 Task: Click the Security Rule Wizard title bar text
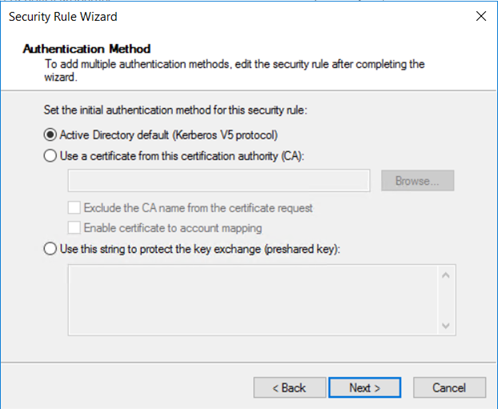[63, 17]
